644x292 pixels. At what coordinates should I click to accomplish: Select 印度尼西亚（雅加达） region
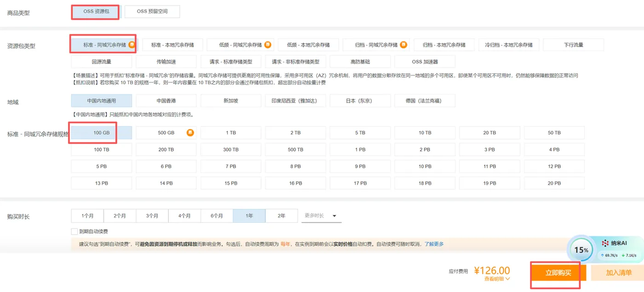click(295, 100)
